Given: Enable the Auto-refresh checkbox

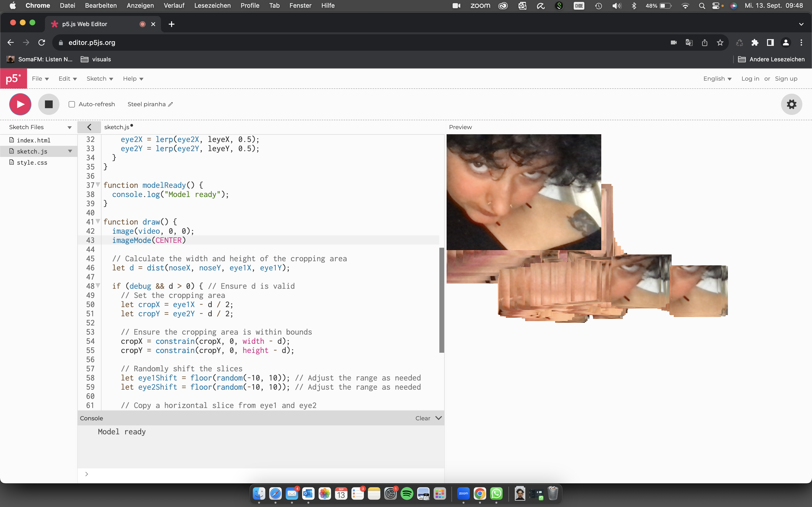Looking at the screenshot, I should [x=72, y=104].
